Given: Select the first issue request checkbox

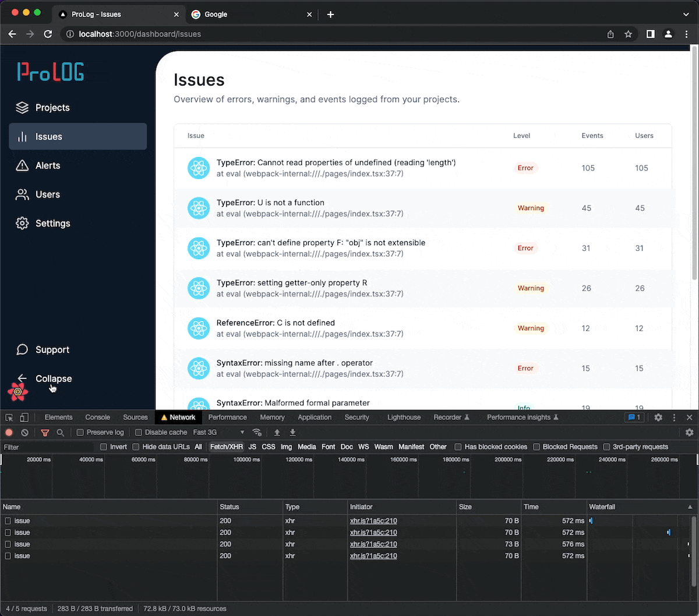Looking at the screenshot, I should click(8, 521).
